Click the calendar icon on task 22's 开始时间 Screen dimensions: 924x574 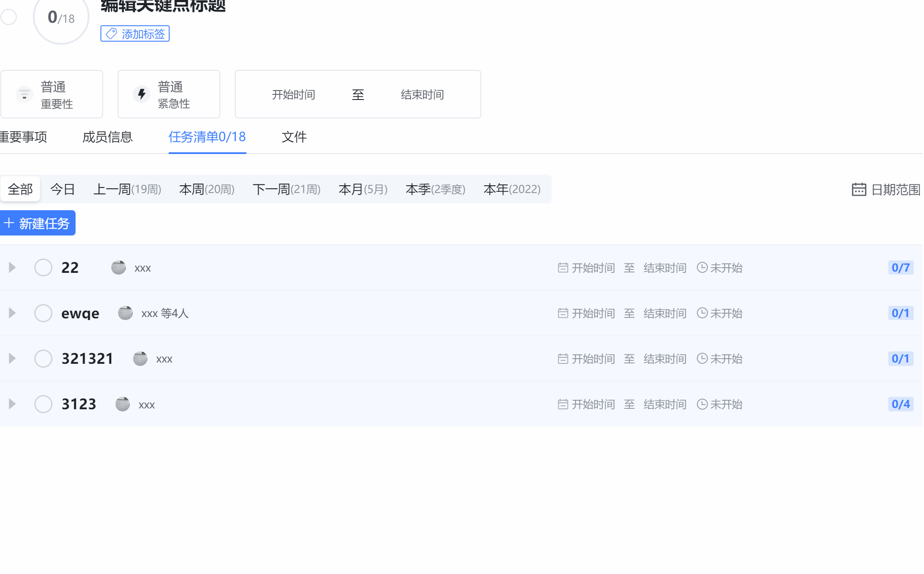[x=563, y=267]
